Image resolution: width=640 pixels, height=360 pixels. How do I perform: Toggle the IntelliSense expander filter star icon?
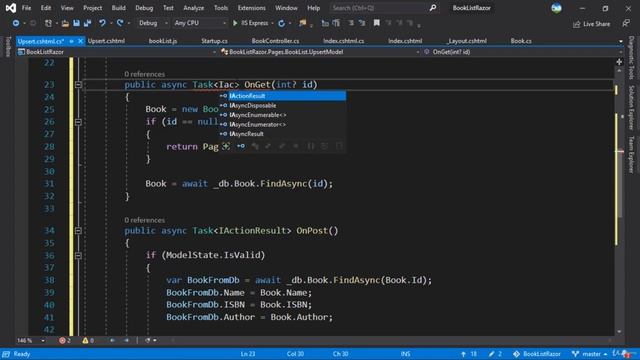226,146
